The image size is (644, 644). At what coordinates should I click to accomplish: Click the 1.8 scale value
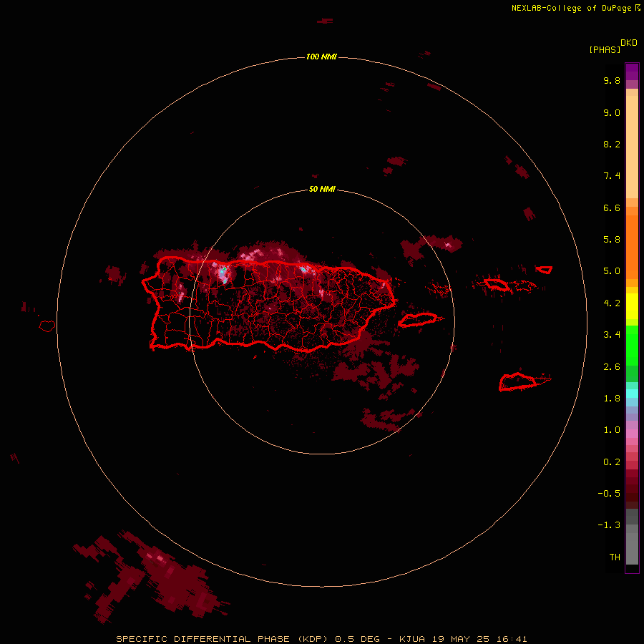coord(612,399)
